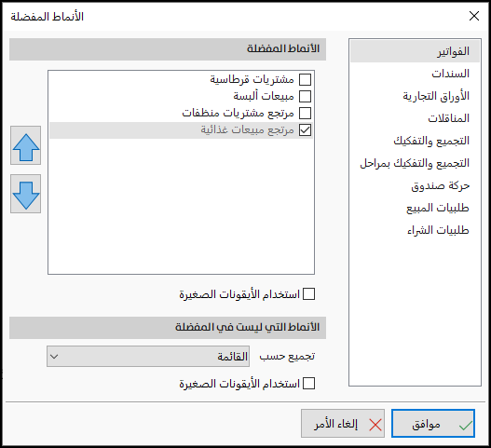
Task: Open the تجميع حسب dropdown
Action: tap(148, 357)
